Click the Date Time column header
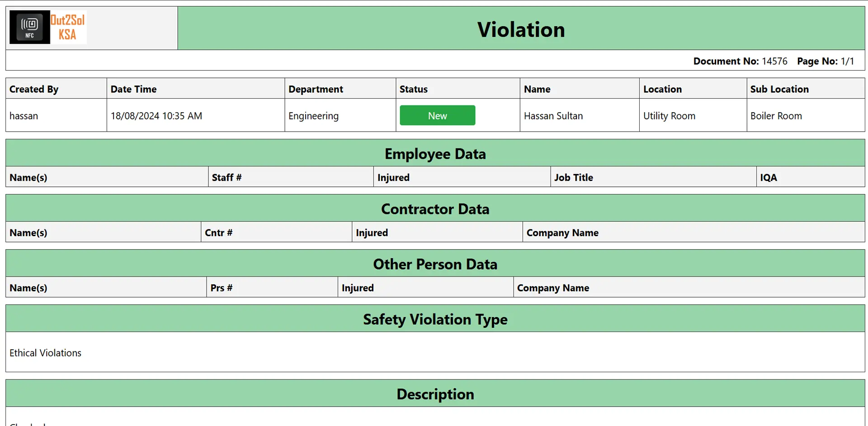The height and width of the screenshot is (426, 868). tap(133, 89)
